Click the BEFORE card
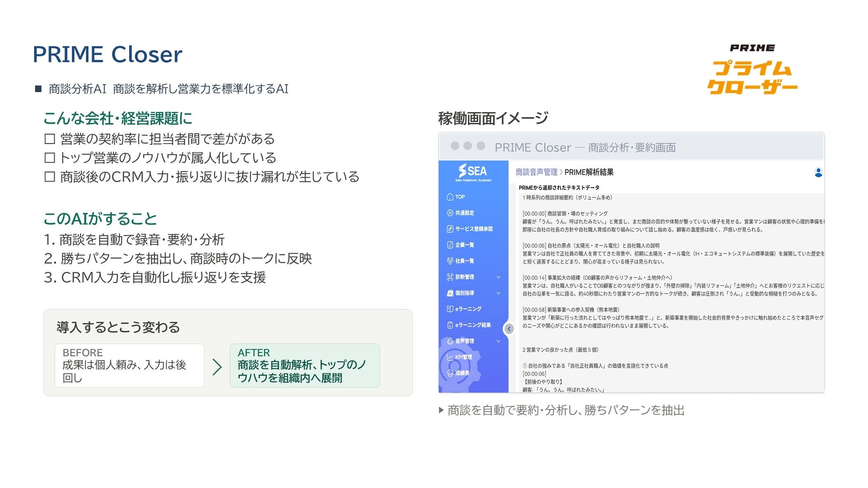868x488 pixels. (130, 365)
